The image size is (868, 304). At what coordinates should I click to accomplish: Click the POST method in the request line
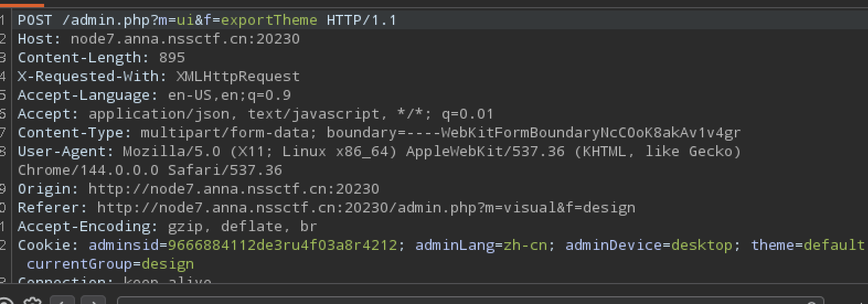coord(35,20)
